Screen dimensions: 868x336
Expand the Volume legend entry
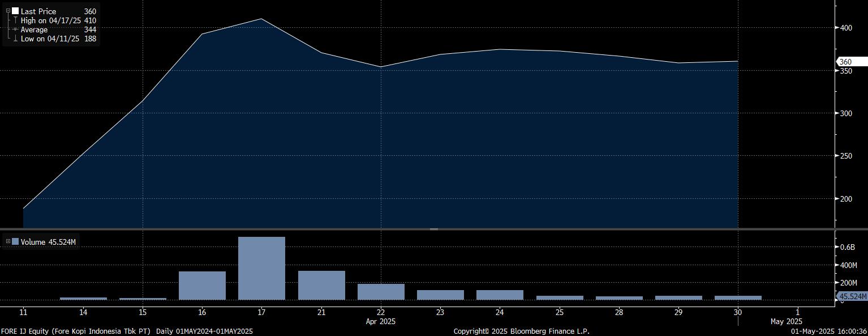(8, 242)
